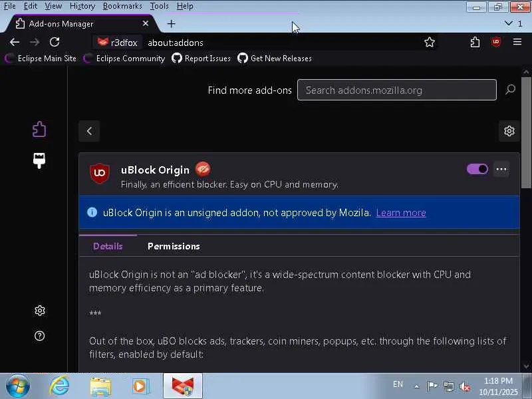Screen dimensions: 532x399
Task: Open the hamburger application menu
Action: (517, 42)
